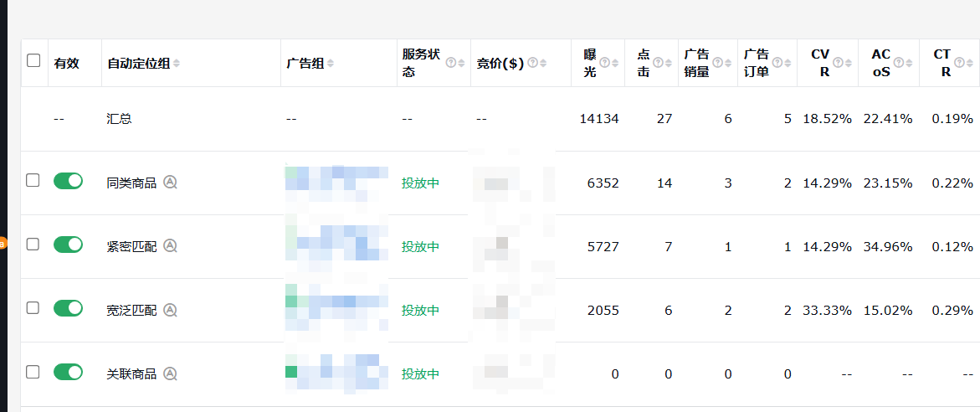Click the blurred bid value for 紧密匹配
This screenshot has height=412, width=980.
pyautogui.click(x=498, y=246)
